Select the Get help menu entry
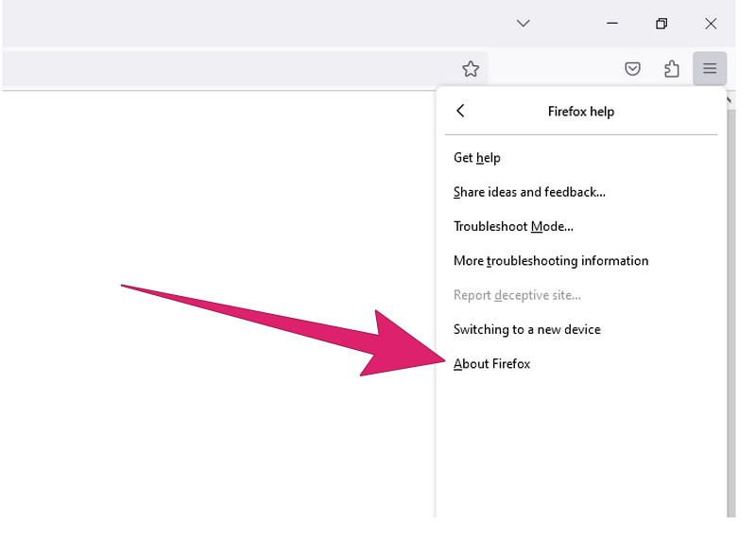Screen dimensions: 756x541 tap(580, 158)
